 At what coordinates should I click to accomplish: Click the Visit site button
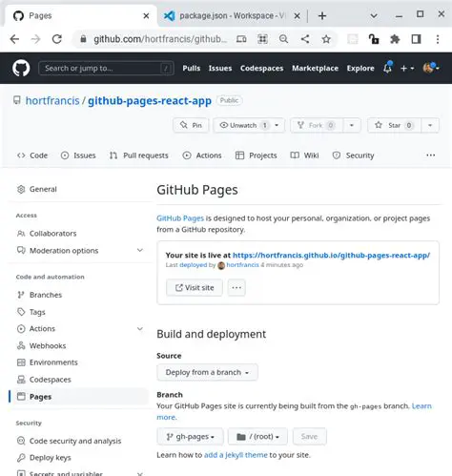(x=195, y=288)
